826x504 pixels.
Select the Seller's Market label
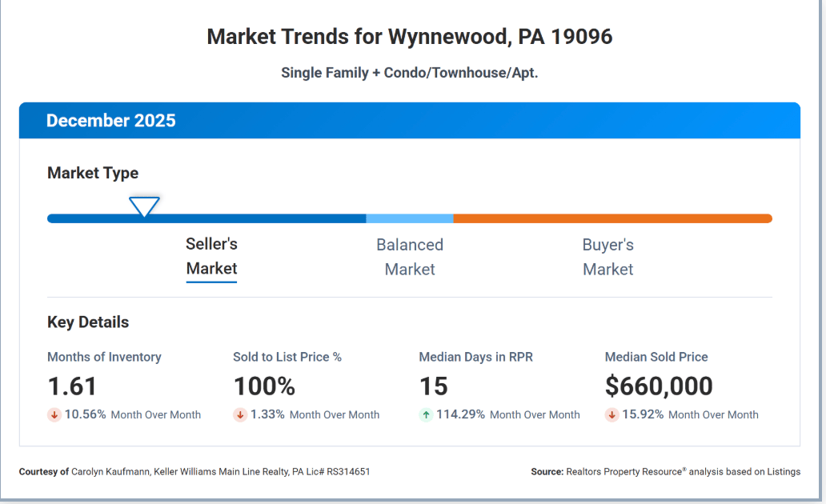click(211, 257)
